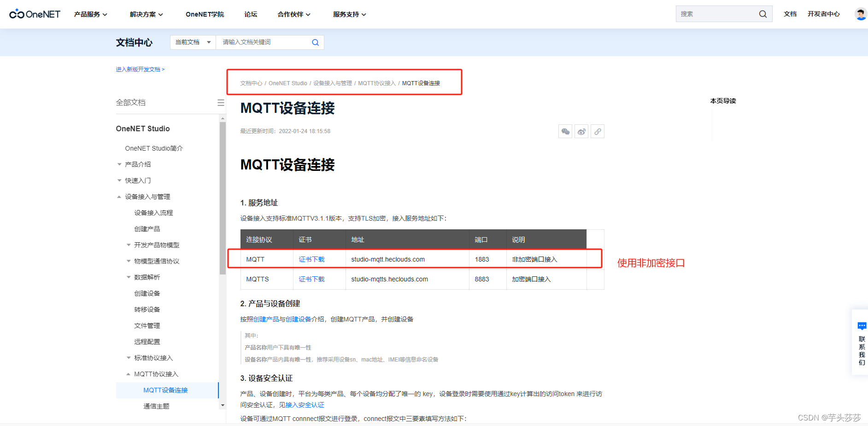Click the port 1883 cell
The image size is (868, 426).
pos(488,259)
